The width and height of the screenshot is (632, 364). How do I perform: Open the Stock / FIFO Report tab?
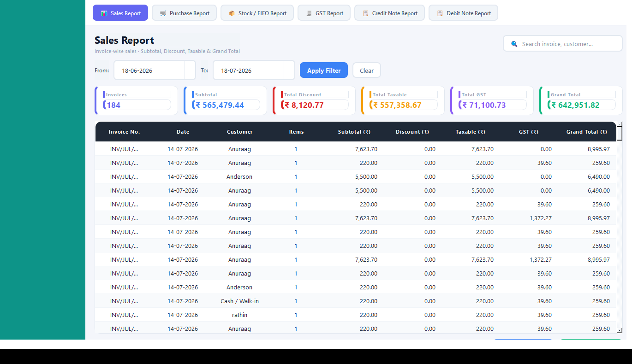(257, 13)
